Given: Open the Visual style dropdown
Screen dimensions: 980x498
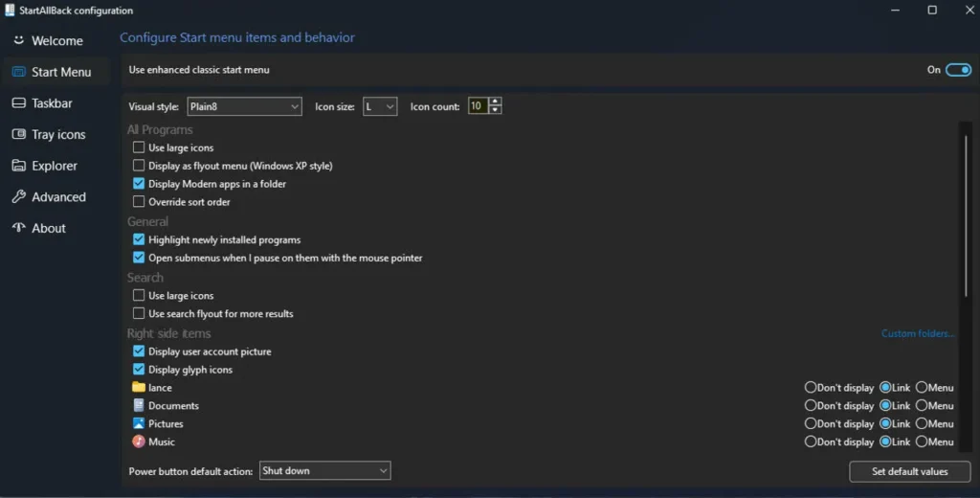Looking at the screenshot, I should click(244, 106).
